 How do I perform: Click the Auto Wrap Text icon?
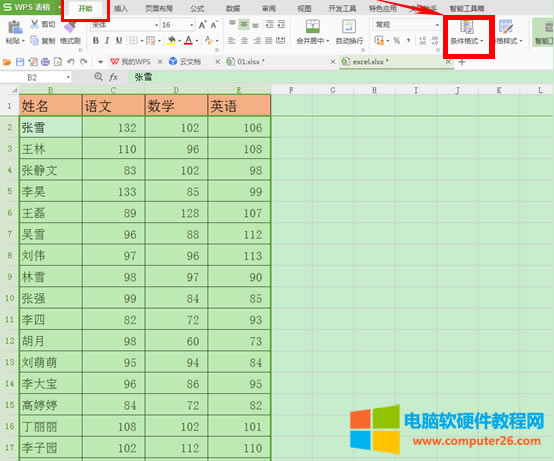pyautogui.click(x=349, y=26)
